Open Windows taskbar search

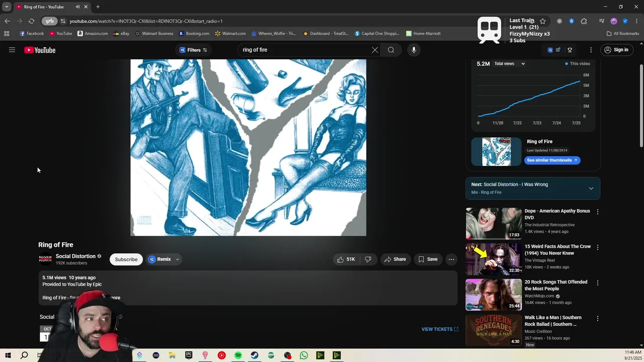tap(24, 355)
